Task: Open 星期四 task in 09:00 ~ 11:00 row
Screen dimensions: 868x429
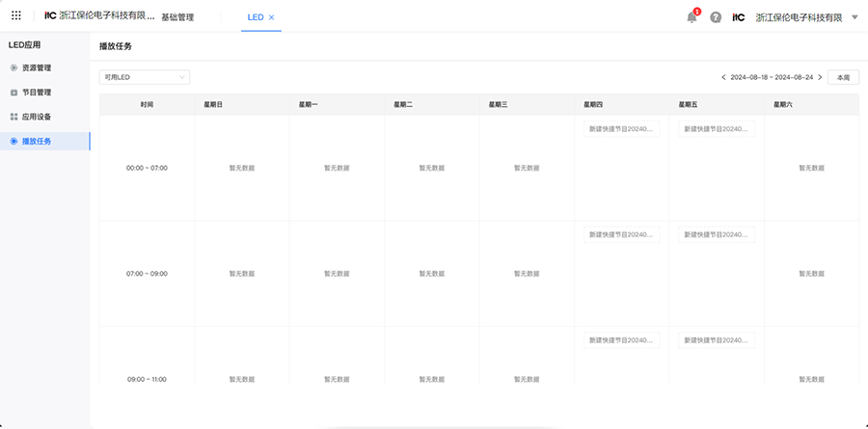Action: coord(622,340)
